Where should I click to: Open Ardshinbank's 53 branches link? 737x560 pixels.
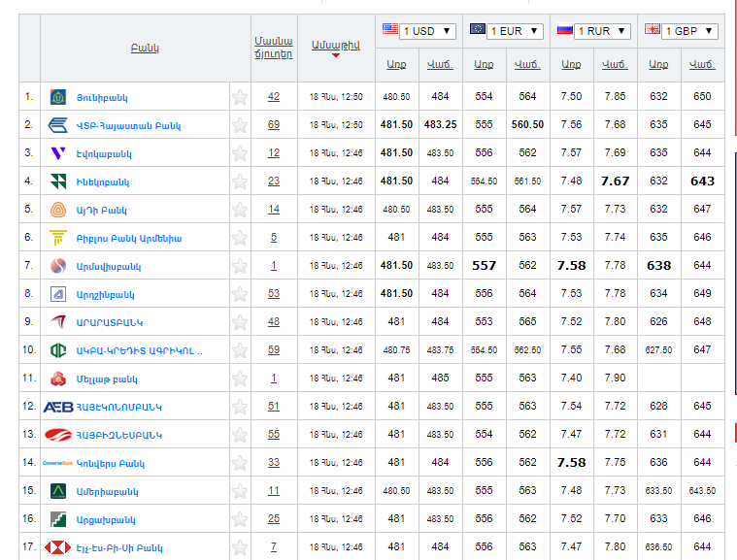(274, 294)
